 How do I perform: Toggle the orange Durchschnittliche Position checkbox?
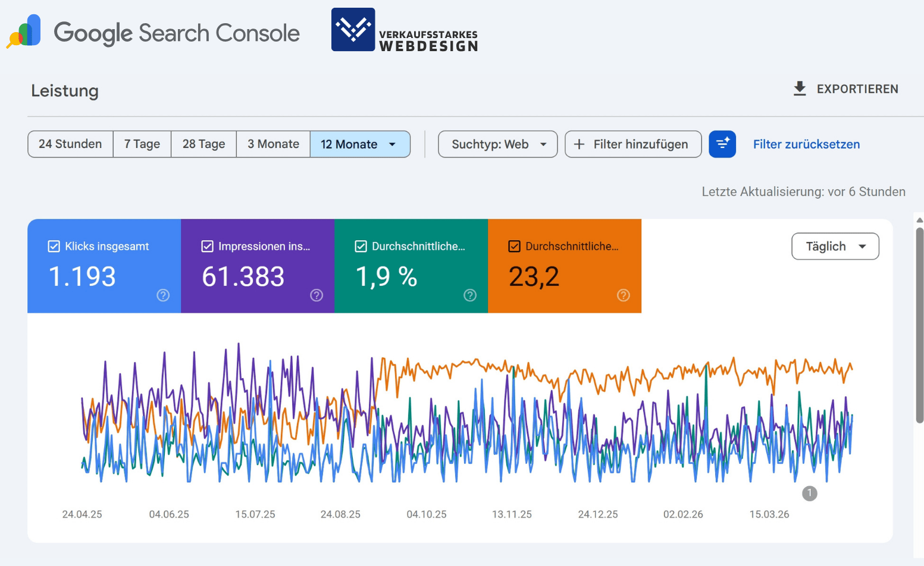514,246
